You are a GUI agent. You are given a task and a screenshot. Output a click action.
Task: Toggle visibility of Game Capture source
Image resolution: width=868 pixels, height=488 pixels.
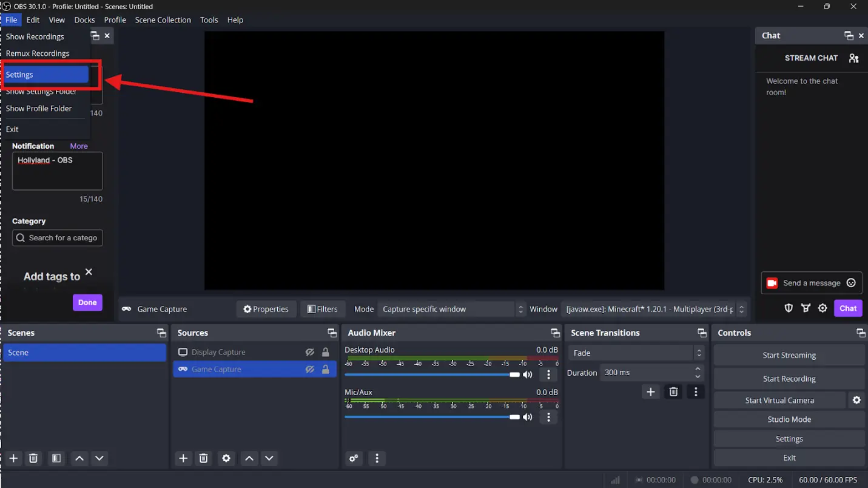pyautogui.click(x=309, y=369)
